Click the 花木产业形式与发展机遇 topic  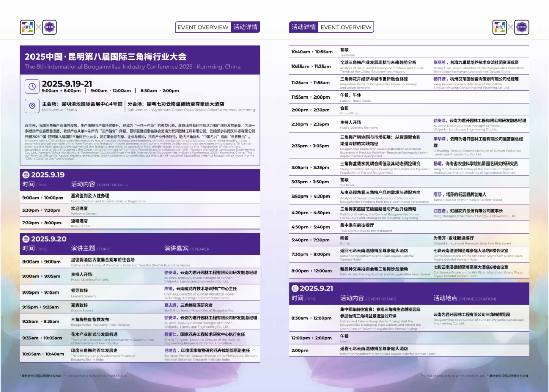coord(94,334)
